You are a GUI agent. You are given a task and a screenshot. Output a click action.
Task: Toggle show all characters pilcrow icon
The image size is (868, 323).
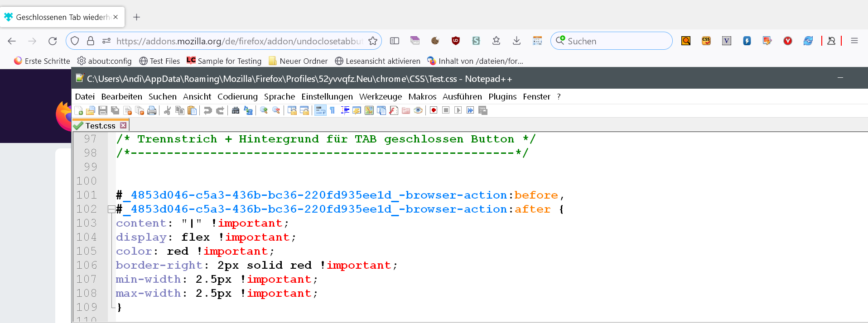pos(333,110)
